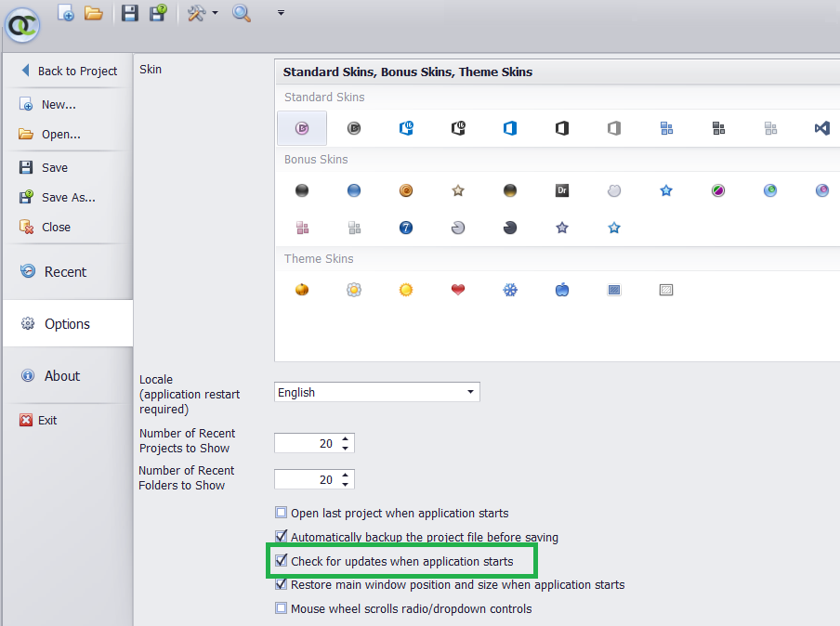Toggle Mouse wheel scrolls radio/dropdown controls checkbox
This screenshot has height=626, width=840.
pyautogui.click(x=282, y=609)
